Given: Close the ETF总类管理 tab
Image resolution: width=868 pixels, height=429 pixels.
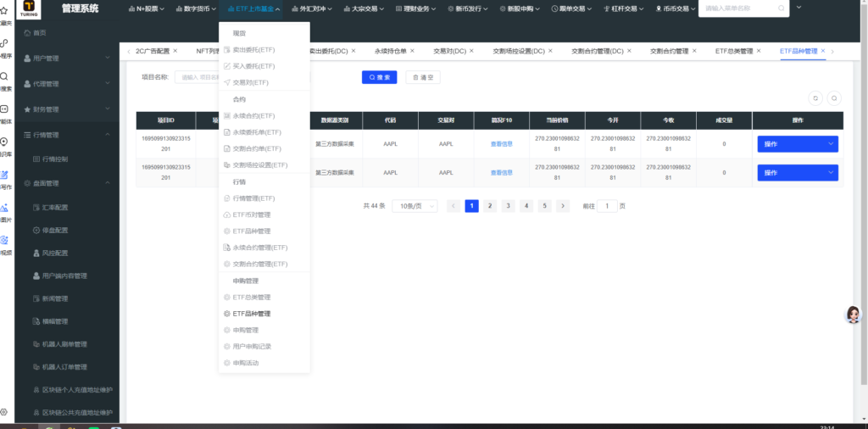Looking at the screenshot, I should tap(759, 51).
